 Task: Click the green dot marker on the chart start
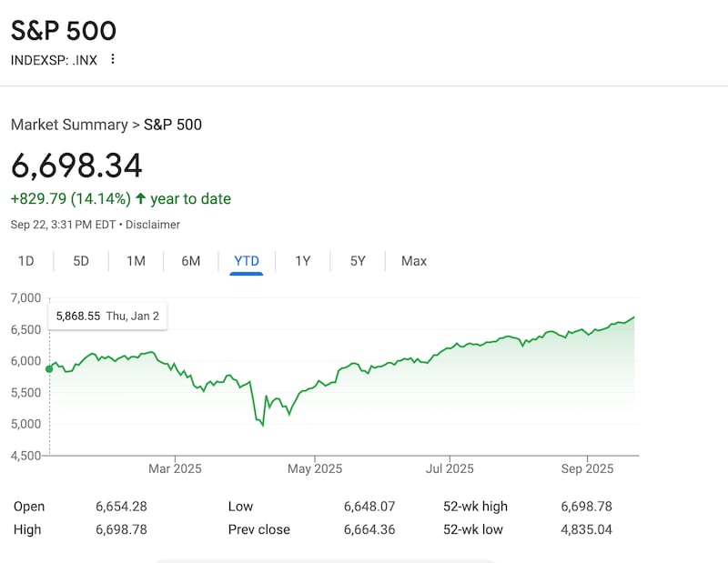49,368
